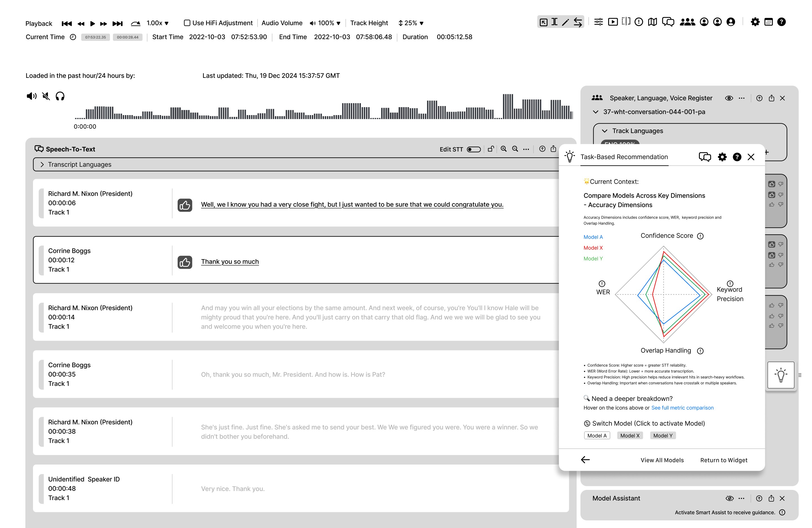Select the Task-Based Recommendation tab
812x528 pixels.
tap(624, 157)
